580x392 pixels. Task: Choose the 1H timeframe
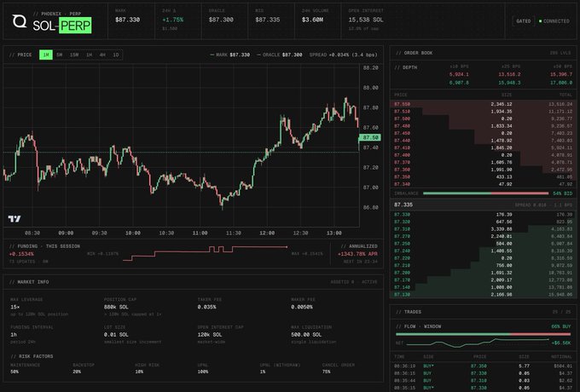pos(90,55)
